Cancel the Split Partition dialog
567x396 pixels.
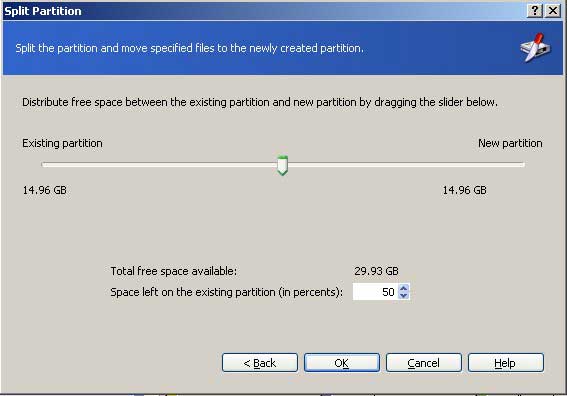[x=423, y=362]
